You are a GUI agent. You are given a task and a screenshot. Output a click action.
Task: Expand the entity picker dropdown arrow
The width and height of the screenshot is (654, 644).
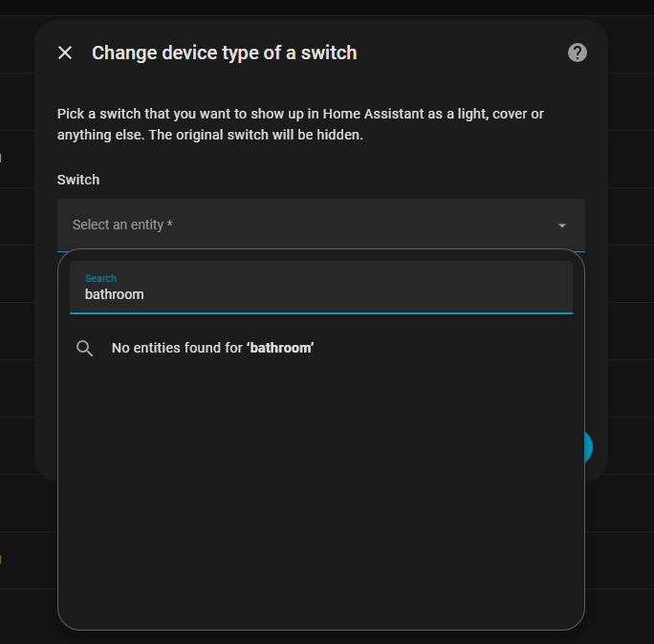(562, 225)
